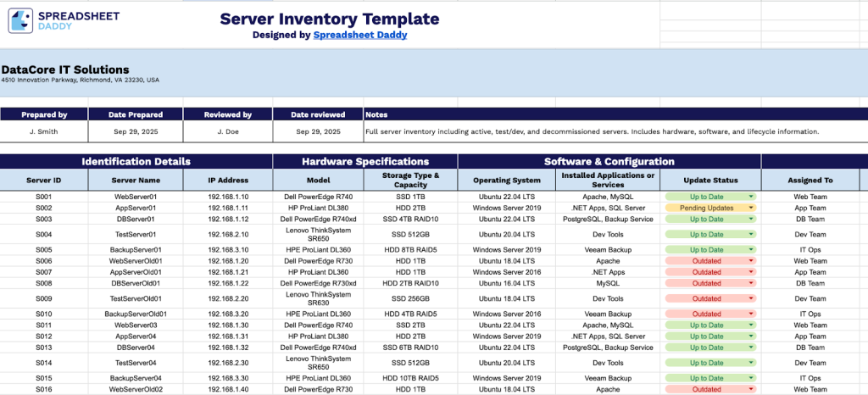Click the Hardware Specifications section header
This screenshot has width=868, height=395.
point(365,161)
